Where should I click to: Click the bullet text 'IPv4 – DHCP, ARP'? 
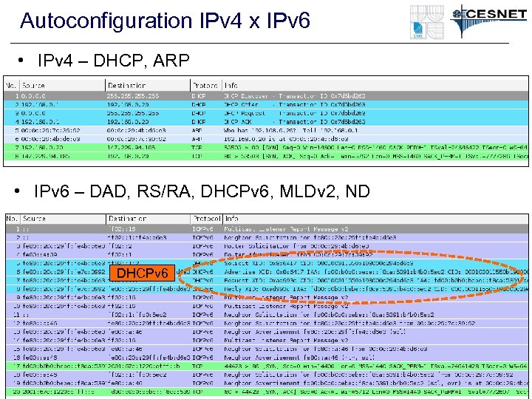113,61
